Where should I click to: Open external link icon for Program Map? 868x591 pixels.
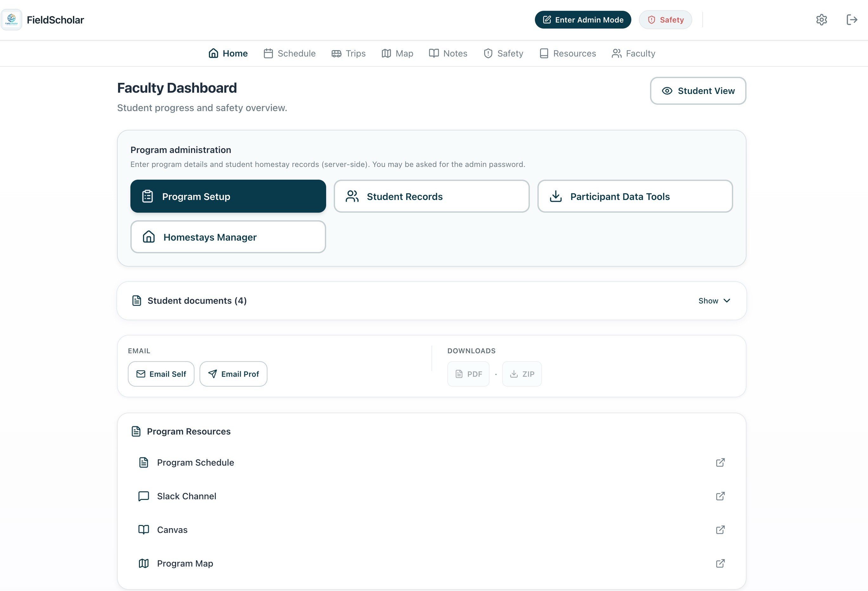click(720, 563)
